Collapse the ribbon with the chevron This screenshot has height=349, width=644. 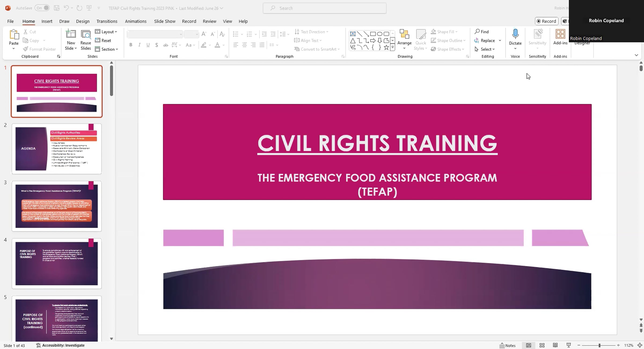(x=636, y=55)
